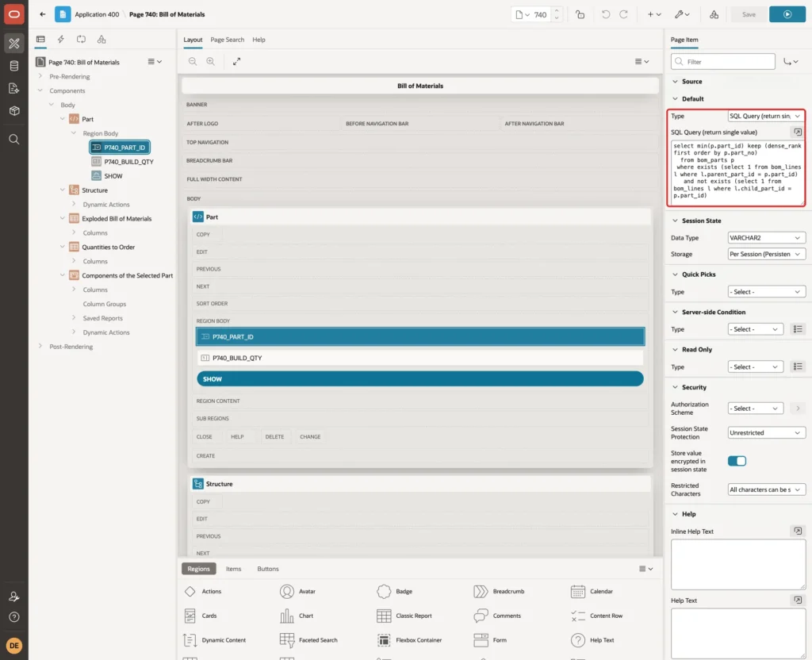Pick the Chart region from gallery
The image size is (812, 660).
coord(297,616)
